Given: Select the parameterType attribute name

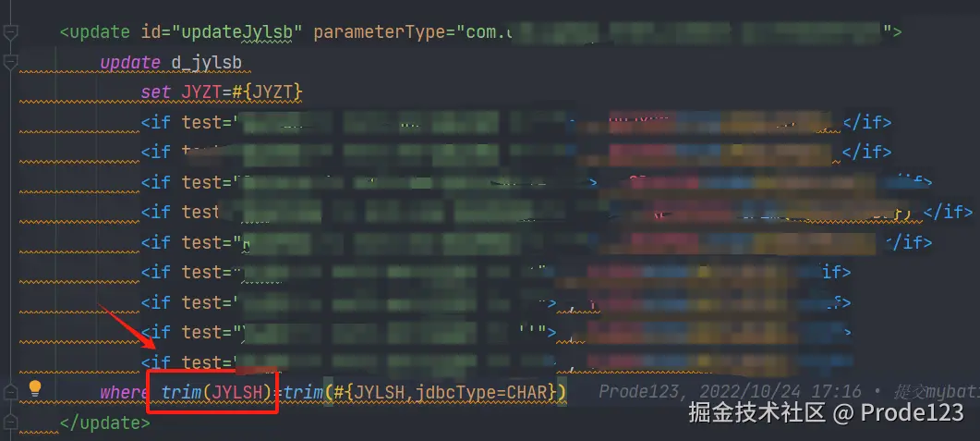Looking at the screenshot, I should coord(379,32).
